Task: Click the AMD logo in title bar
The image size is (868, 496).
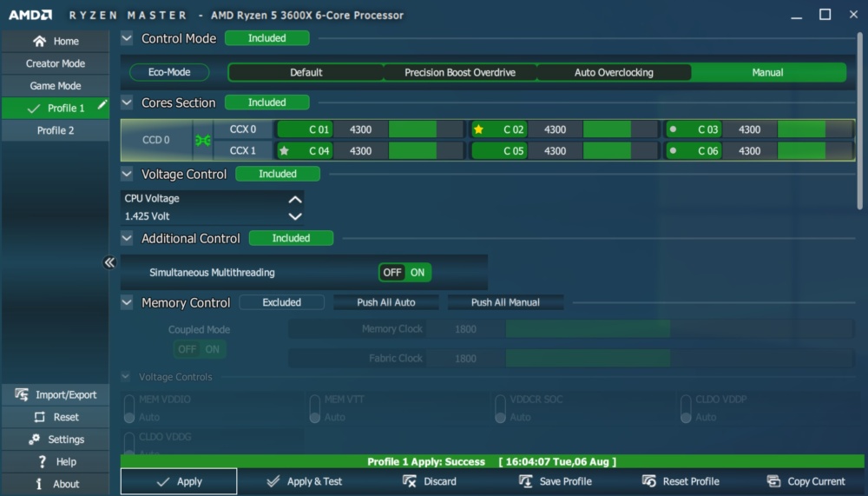Action: (x=30, y=15)
